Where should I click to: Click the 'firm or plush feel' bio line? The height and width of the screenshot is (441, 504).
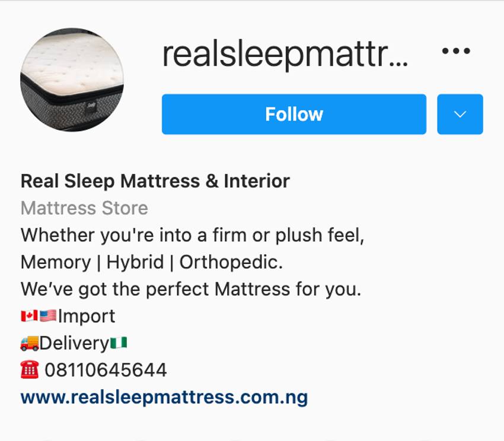(192, 235)
